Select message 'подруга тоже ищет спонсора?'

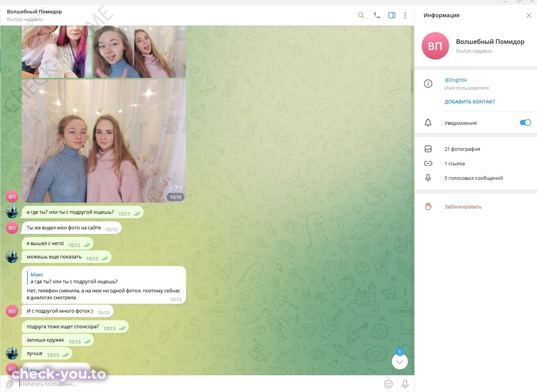pyautogui.click(x=75, y=327)
